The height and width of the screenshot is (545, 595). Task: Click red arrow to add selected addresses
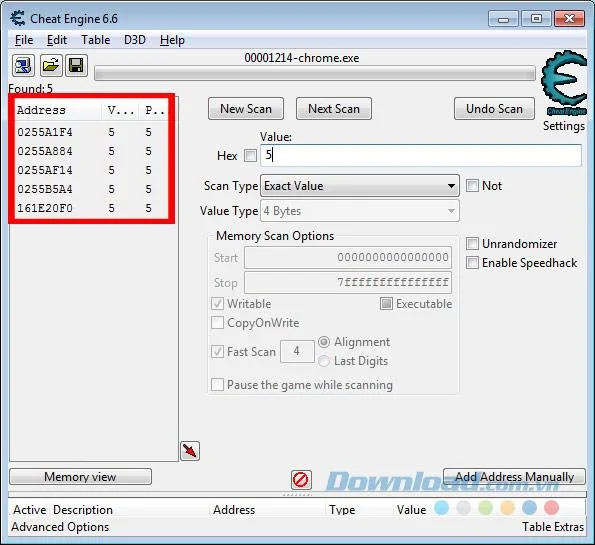coord(190,451)
